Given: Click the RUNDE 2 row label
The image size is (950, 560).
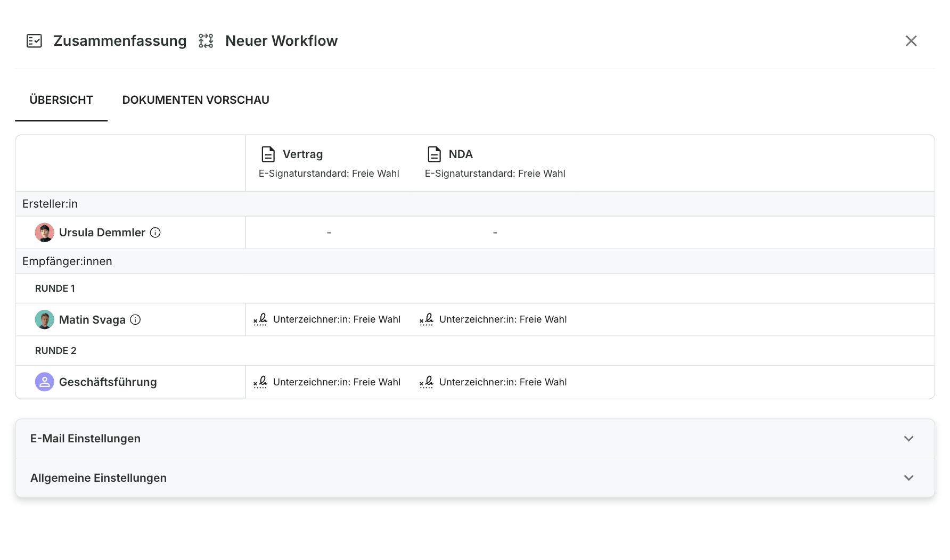Looking at the screenshot, I should pos(56,351).
